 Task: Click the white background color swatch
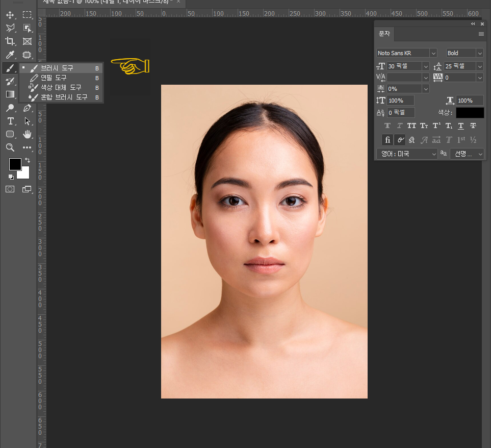[x=24, y=174]
